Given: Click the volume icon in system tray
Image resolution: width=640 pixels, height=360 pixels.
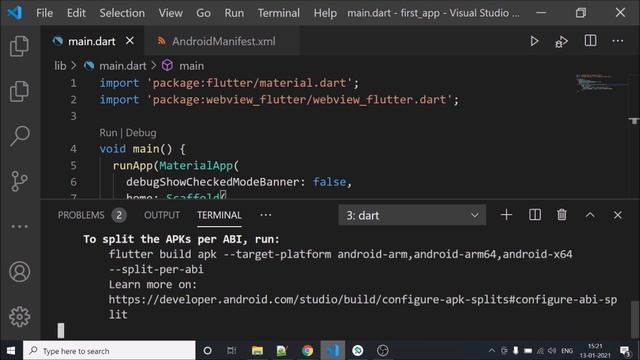Looking at the screenshot, I should [x=552, y=351].
